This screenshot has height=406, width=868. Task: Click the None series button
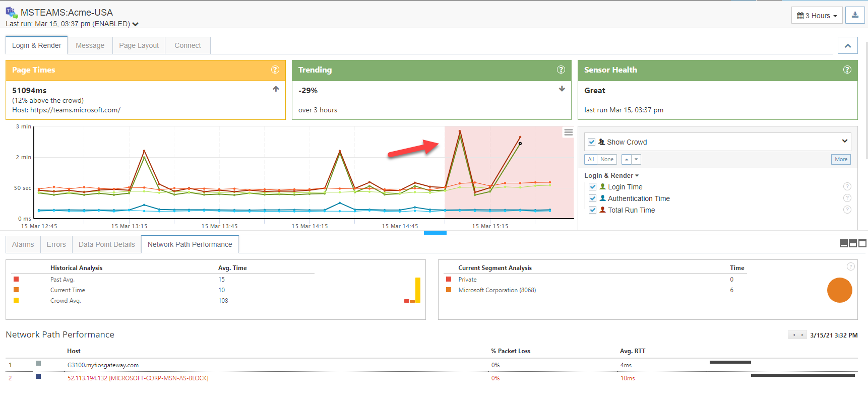607,159
